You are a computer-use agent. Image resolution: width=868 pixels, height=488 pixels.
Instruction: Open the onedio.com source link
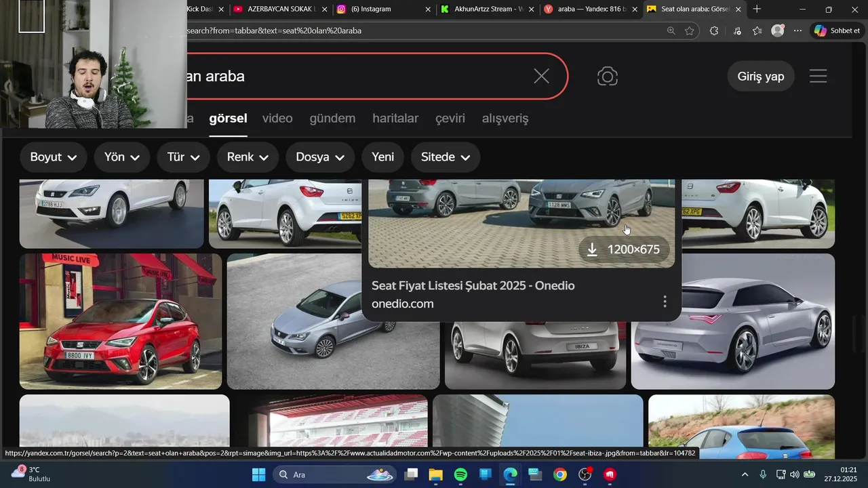[403, 304]
